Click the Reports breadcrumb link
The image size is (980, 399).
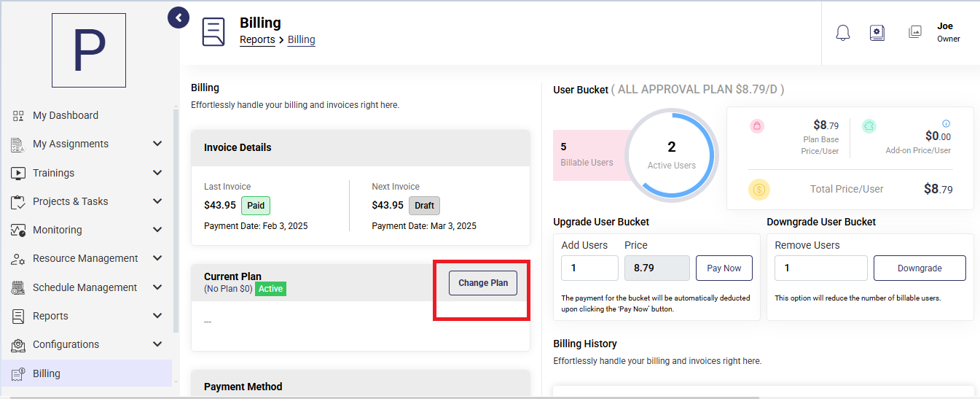pos(257,39)
